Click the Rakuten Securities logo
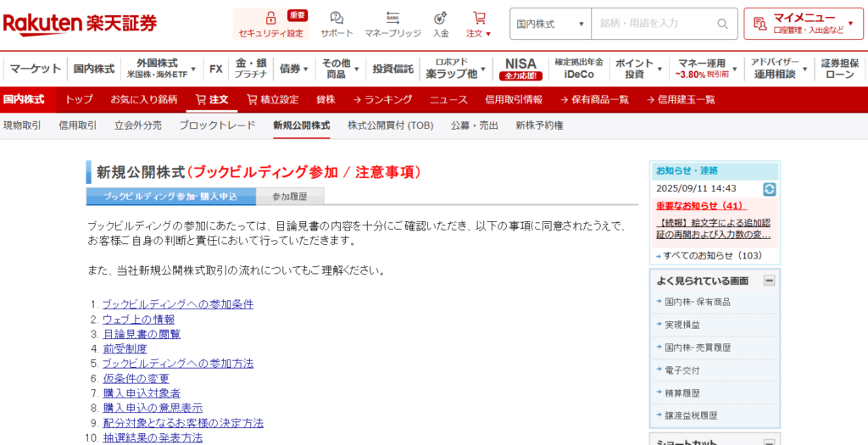Screen dimensions: 868x445 pos(80,24)
